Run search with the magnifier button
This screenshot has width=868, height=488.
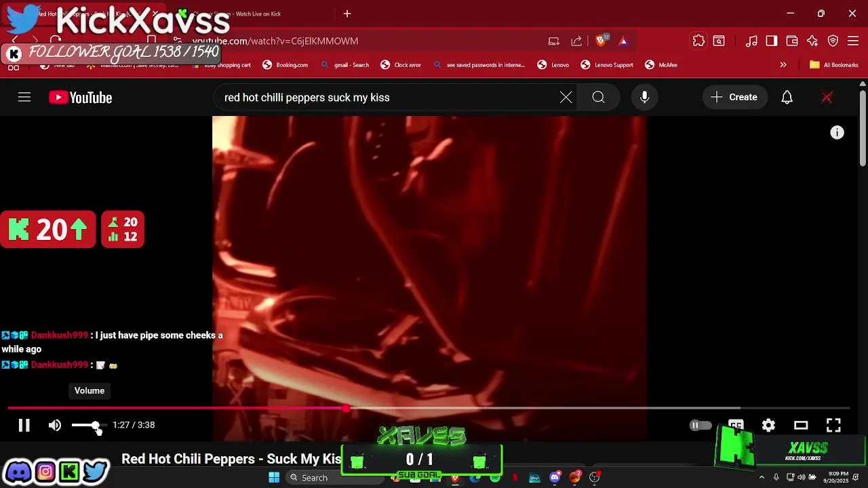tap(598, 98)
